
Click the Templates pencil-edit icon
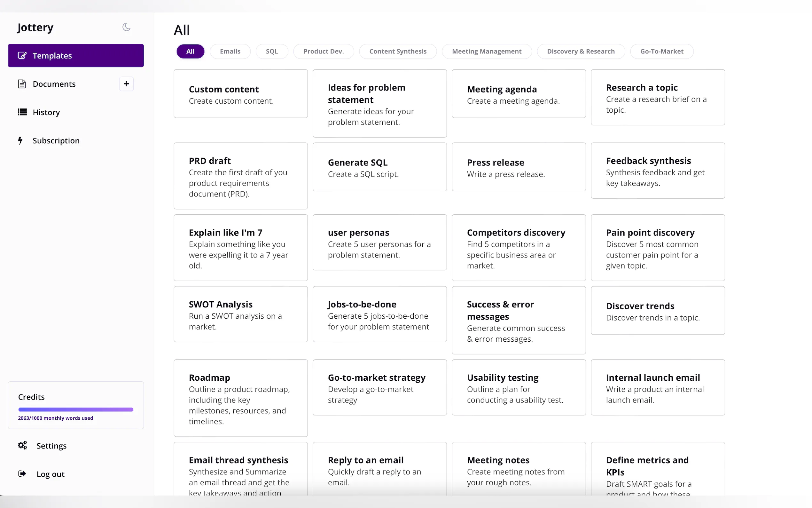[x=22, y=55]
